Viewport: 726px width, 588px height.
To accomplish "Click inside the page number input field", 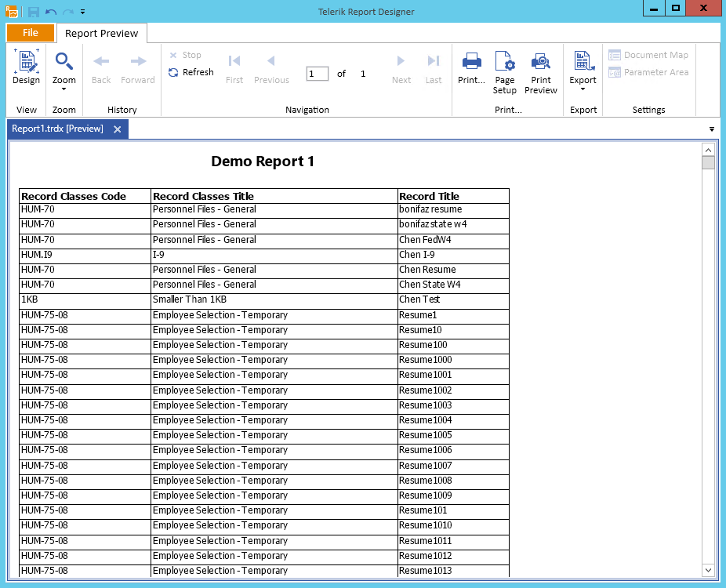I will (x=317, y=73).
